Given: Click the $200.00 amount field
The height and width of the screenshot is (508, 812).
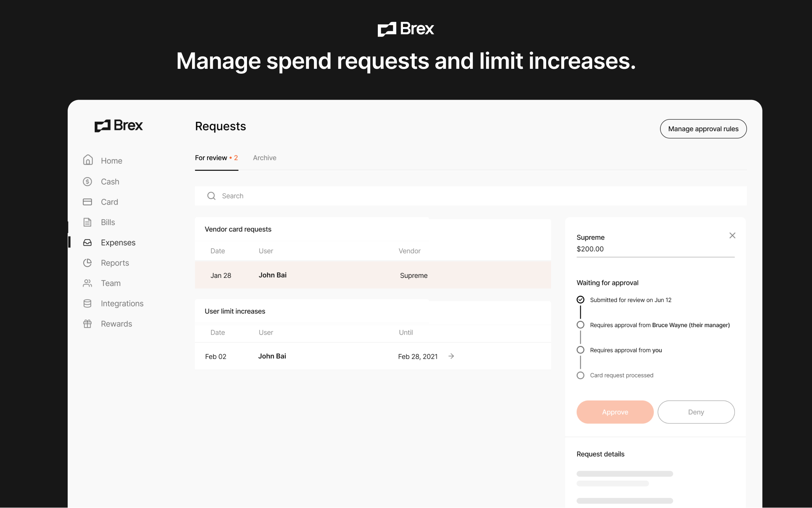Looking at the screenshot, I should click(x=590, y=249).
